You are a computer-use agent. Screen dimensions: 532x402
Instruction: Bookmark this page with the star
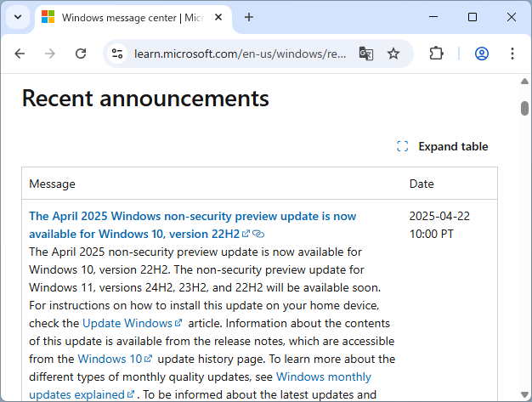[393, 54]
